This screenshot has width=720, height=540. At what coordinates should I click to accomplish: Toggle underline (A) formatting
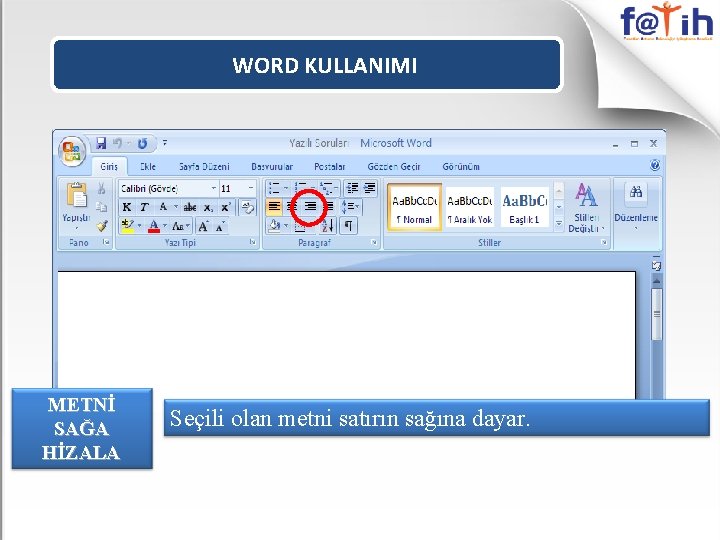tap(163, 208)
